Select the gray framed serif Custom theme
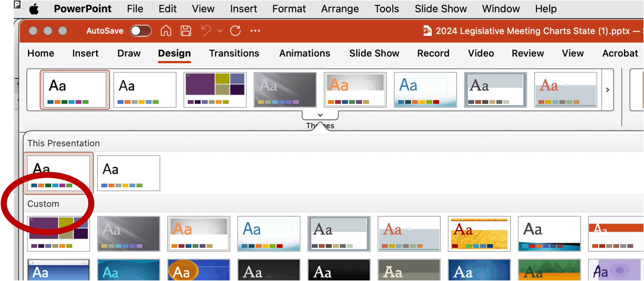 pyautogui.click(x=339, y=234)
